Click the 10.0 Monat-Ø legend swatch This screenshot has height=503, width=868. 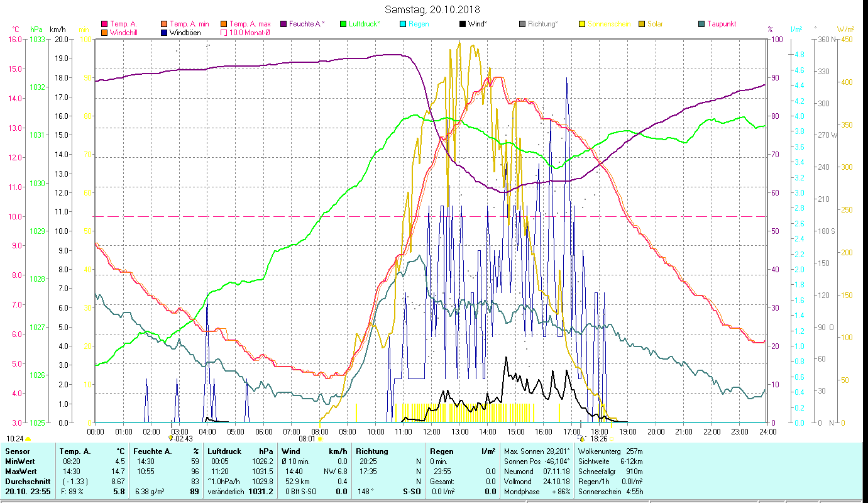(224, 33)
